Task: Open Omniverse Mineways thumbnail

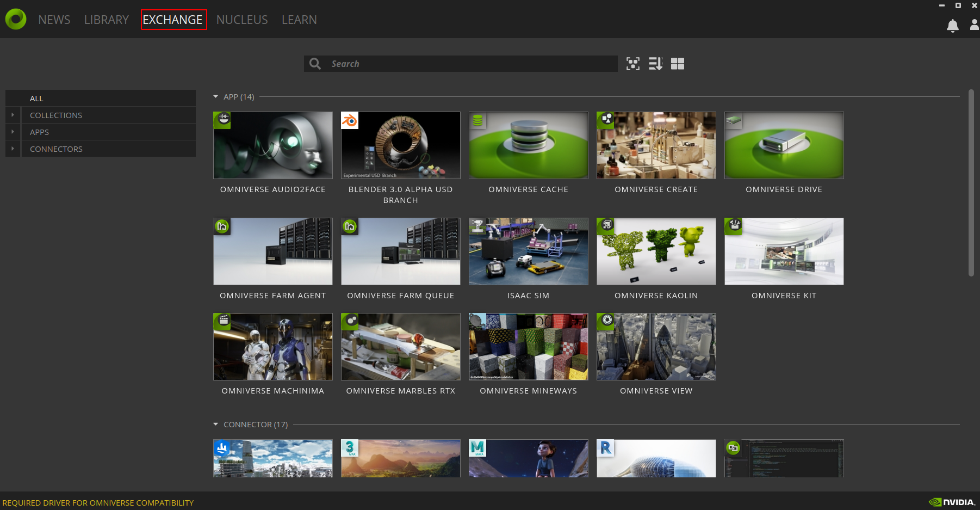Action: [529, 347]
